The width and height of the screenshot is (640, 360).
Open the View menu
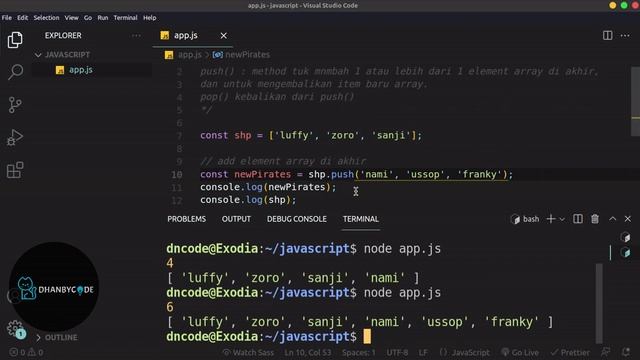point(71,18)
